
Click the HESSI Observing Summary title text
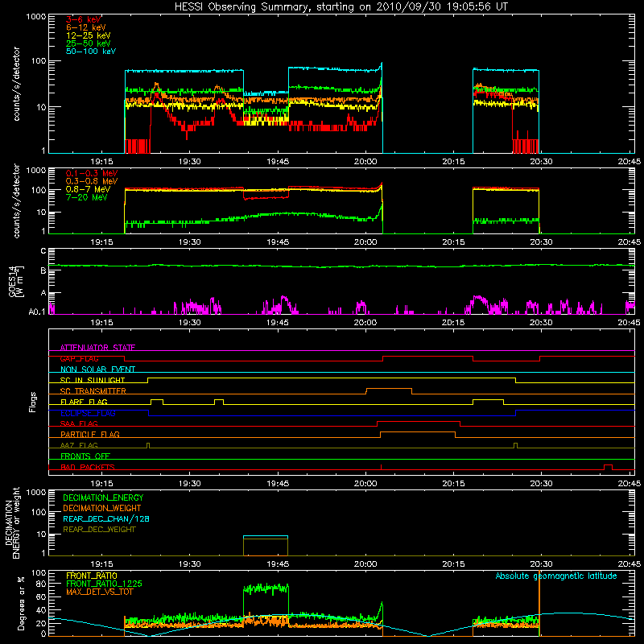tap(341, 7)
